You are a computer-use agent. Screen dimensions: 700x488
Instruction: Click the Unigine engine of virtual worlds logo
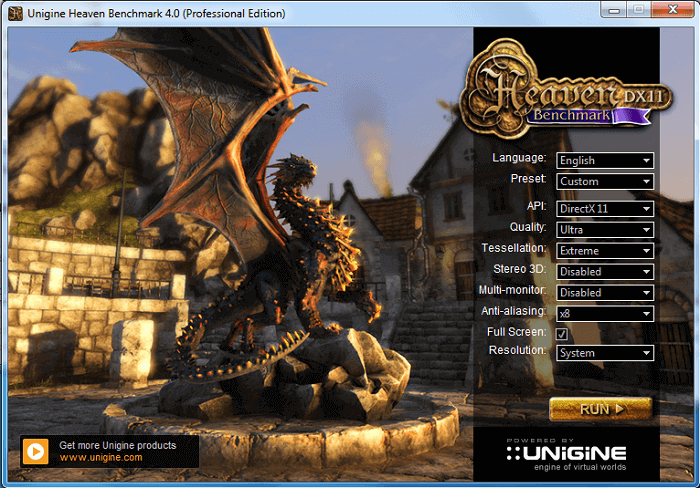coord(566,455)
